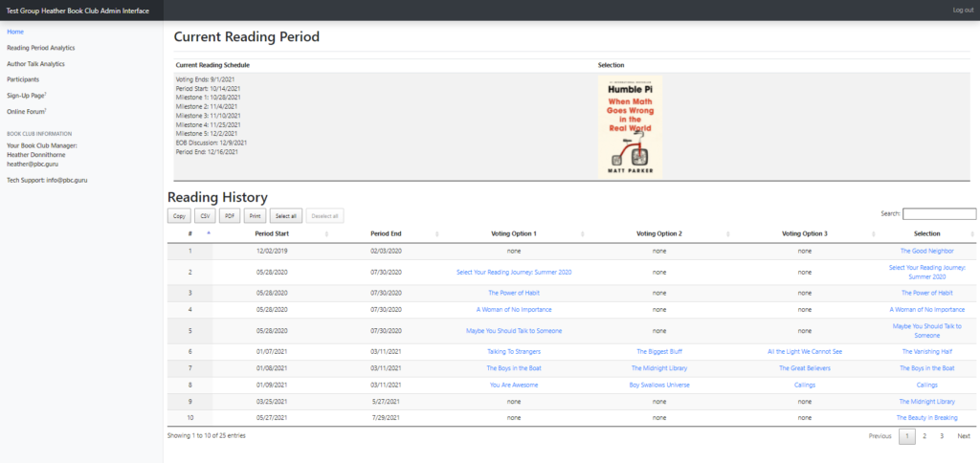Click the Humble Pi book cover
The width and height of the screenshot is (980, 463).
click(630, 126)
